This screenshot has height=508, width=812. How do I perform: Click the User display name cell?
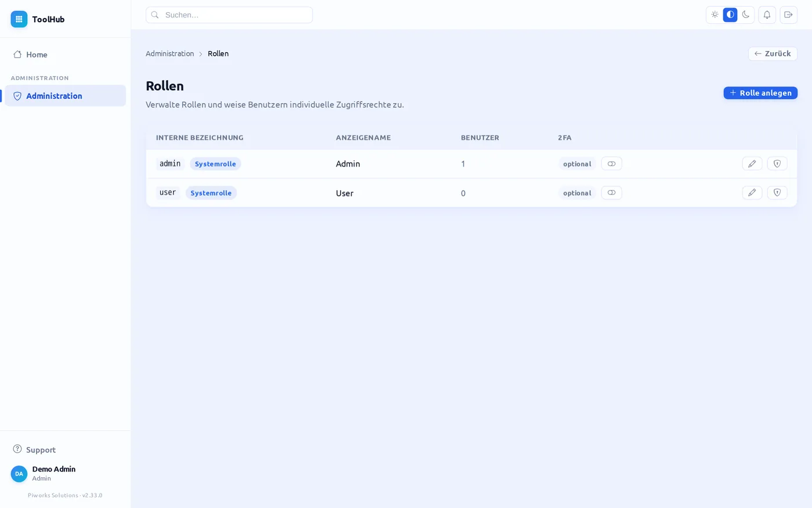pos(345,193)
